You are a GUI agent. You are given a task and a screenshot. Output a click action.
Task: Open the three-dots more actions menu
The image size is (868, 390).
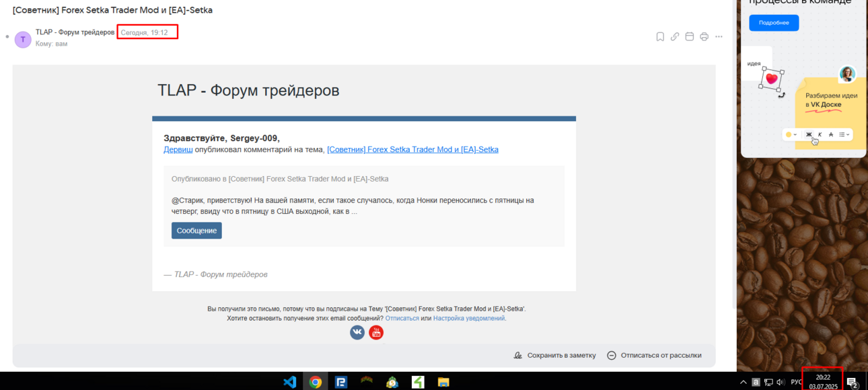719,37
